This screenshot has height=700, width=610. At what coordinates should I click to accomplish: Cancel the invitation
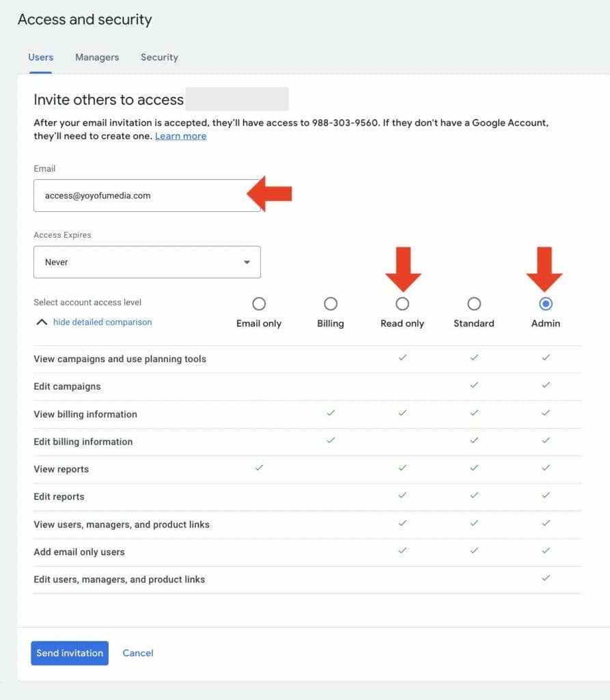click(x=138, y=653)
